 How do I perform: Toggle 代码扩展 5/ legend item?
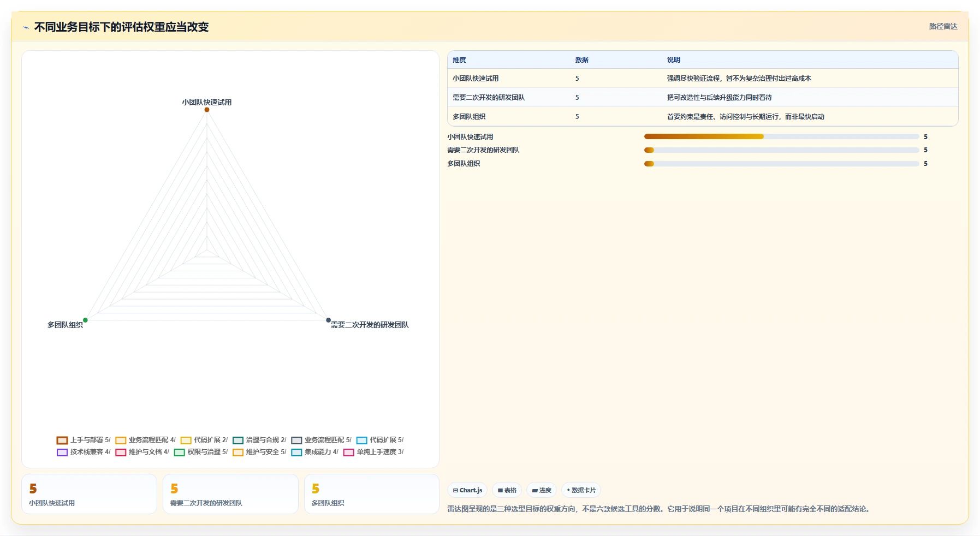coord(380,440)
